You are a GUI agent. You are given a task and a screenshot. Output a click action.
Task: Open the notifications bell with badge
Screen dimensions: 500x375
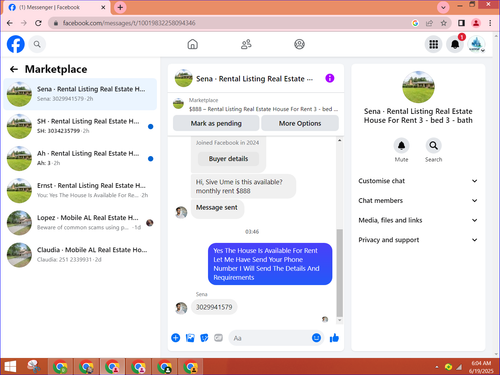pyautogui.click(x=455, y=44)
